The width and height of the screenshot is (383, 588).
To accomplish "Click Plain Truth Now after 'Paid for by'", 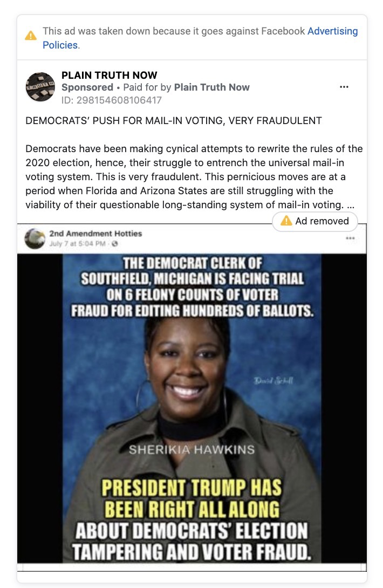I will 211,87.
